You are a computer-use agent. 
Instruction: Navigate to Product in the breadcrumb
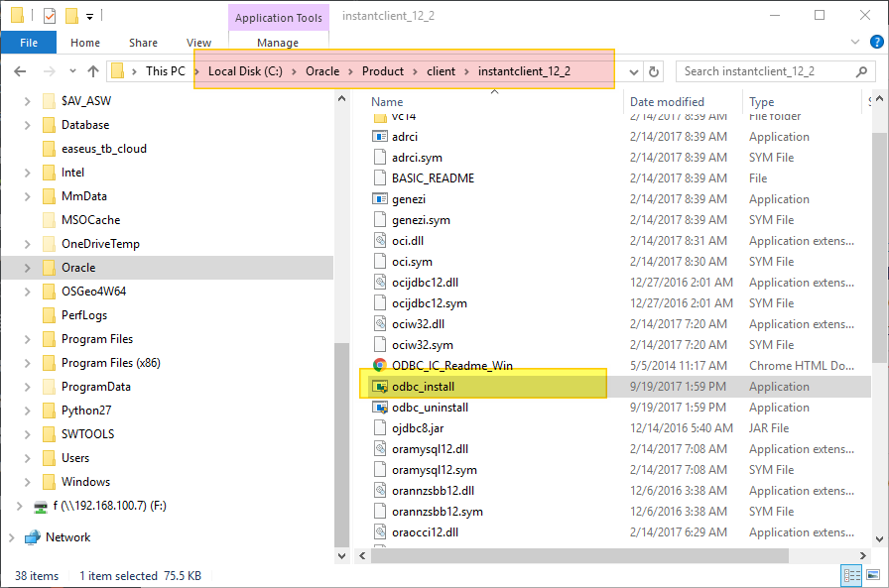click(x=383, y=71)
